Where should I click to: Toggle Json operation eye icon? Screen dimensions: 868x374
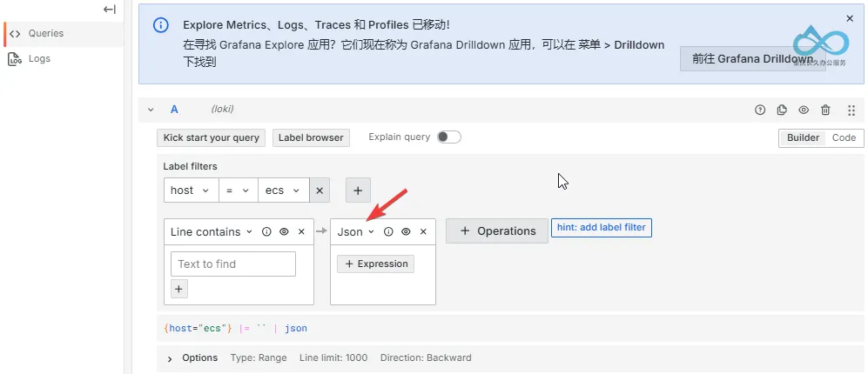pos(406,232)
